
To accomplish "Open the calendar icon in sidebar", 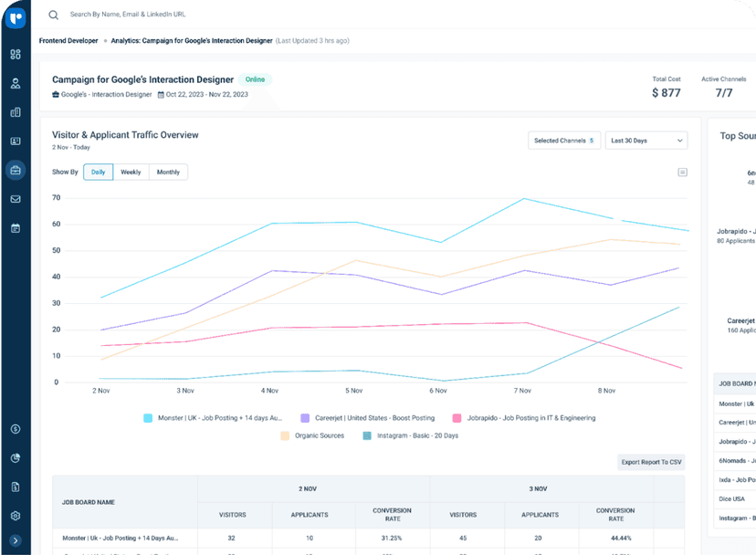I will [16, 228].
